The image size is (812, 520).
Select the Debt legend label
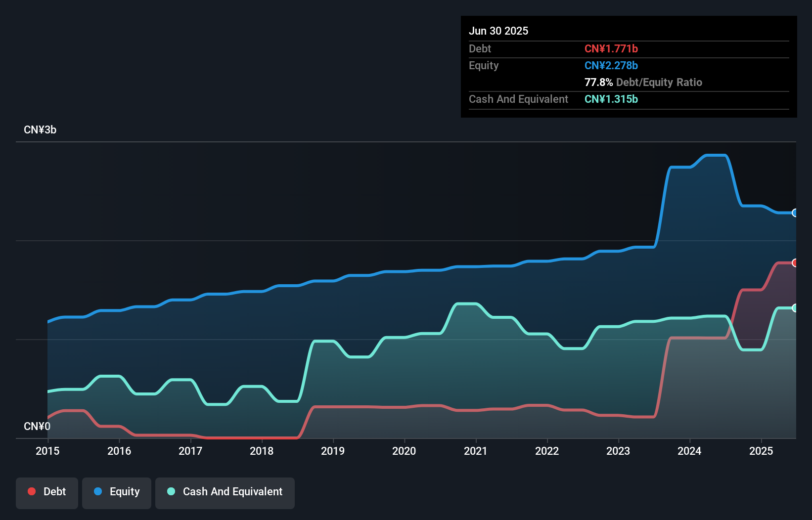(54, 491)
